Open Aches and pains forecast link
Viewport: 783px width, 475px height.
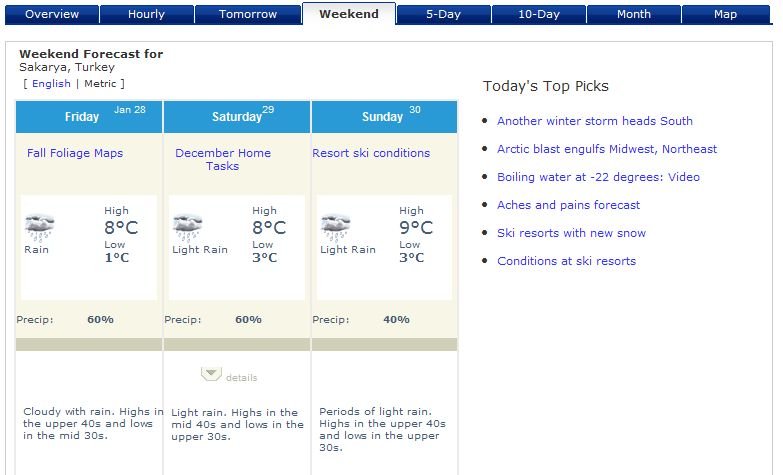(568, 205)
